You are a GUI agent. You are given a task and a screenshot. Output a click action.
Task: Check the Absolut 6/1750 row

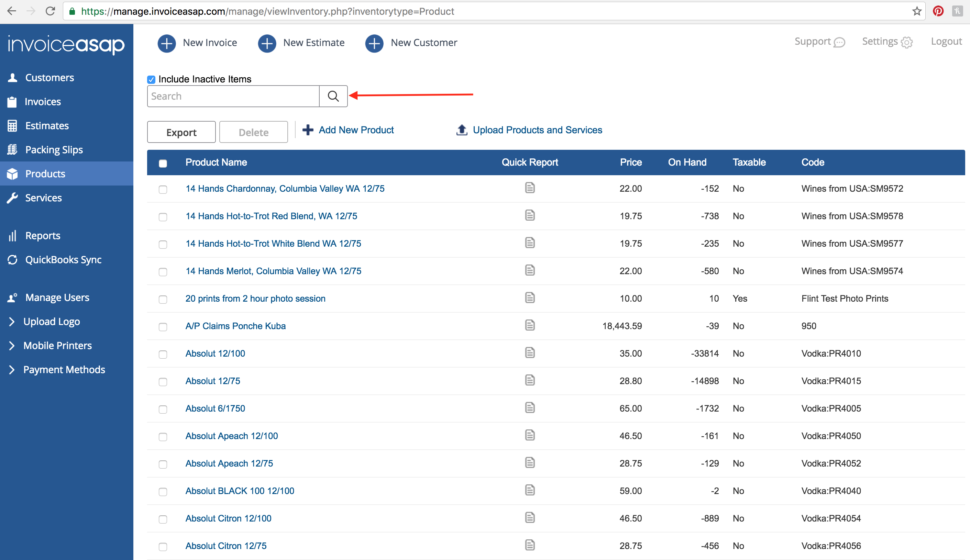163,410
